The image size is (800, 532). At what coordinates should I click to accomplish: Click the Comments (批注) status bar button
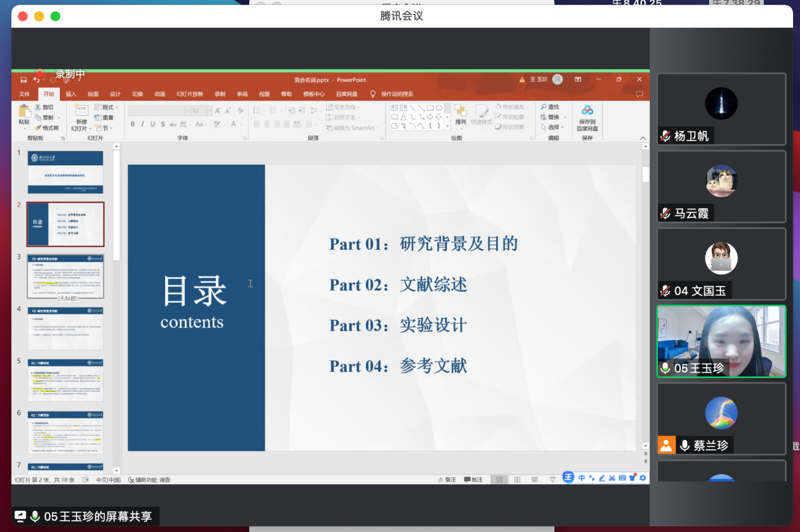473,480
